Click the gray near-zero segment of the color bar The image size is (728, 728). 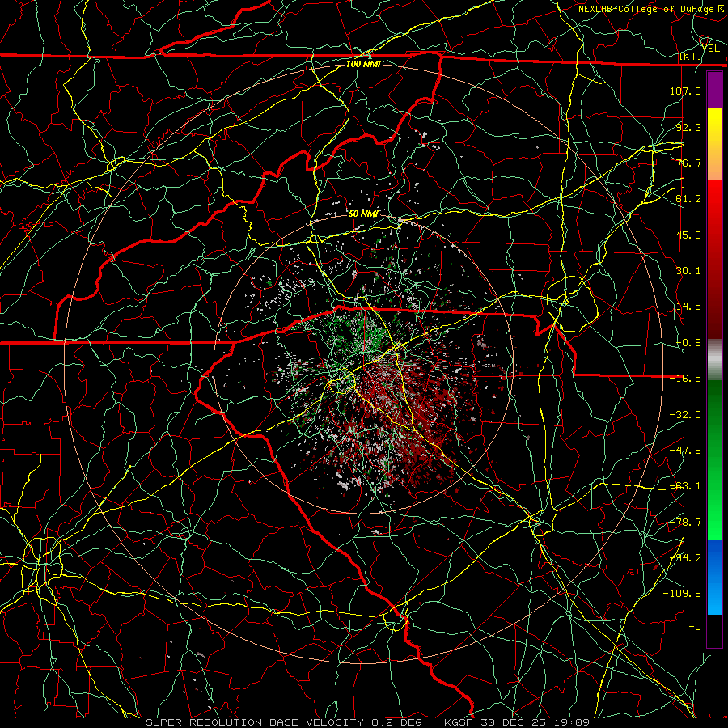[714, 360]
